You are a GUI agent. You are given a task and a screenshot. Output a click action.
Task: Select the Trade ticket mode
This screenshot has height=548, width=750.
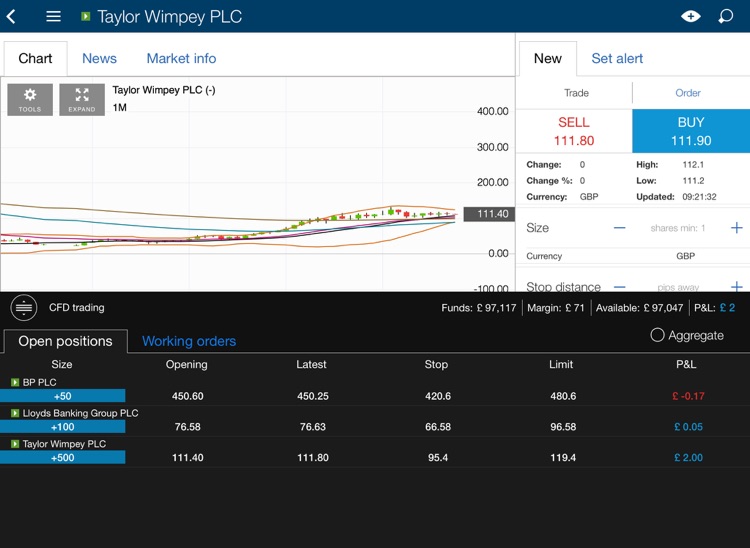point(576,93)
